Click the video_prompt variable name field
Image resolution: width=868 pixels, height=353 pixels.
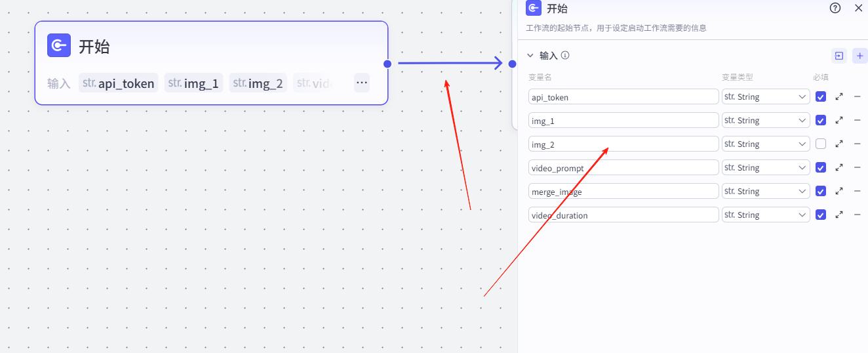pos(623,168)
